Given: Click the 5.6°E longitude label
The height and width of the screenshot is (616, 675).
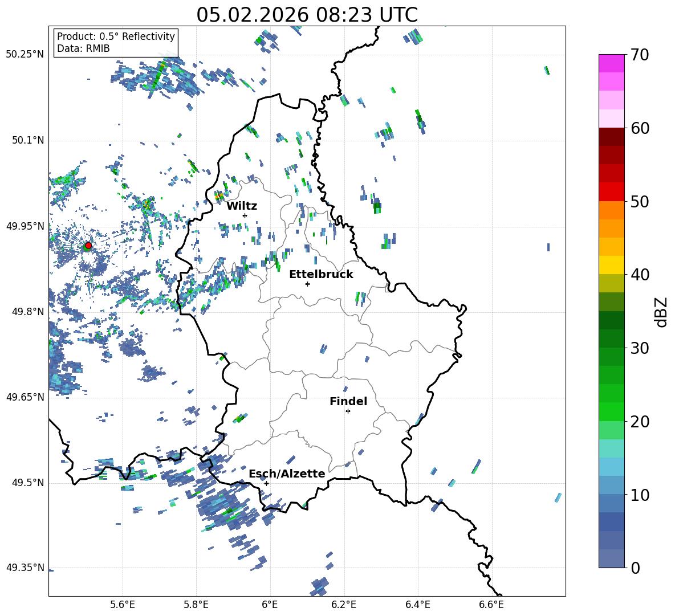Looking at the screenshot, I should point(123,605).
